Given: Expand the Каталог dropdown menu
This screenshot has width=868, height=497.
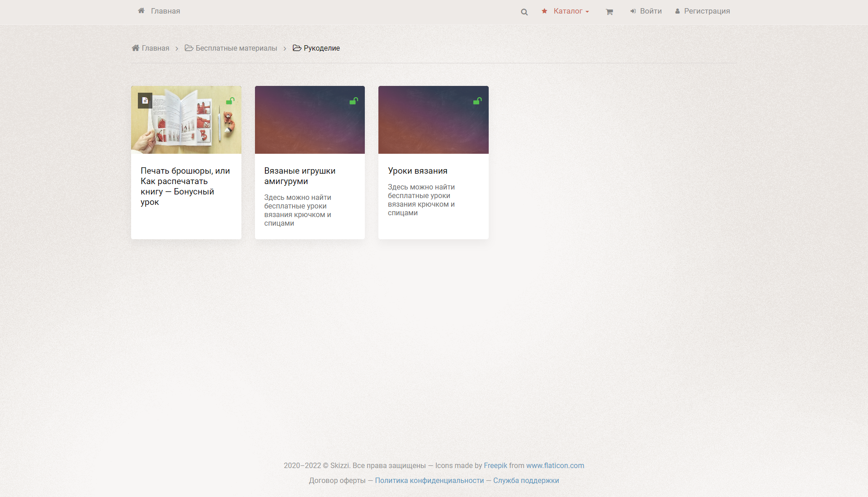Looking at the screenshot, I should [x=571, y=11].
